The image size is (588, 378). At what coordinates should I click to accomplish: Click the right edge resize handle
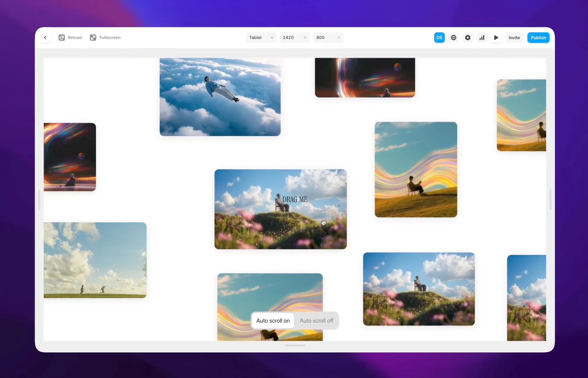[x=551, y=199]
